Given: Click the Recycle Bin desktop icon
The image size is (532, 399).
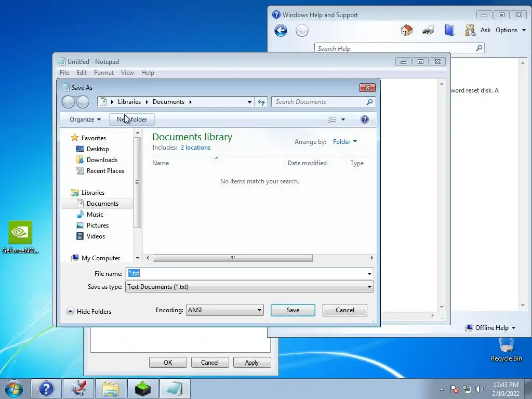Looking at the screenshot, I should (x=506, y=350).
